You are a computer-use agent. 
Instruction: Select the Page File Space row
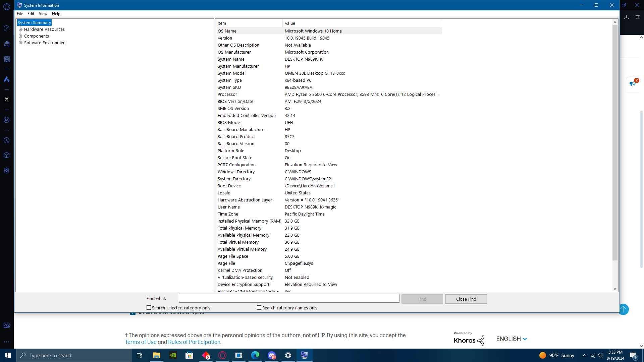[329, 256]
